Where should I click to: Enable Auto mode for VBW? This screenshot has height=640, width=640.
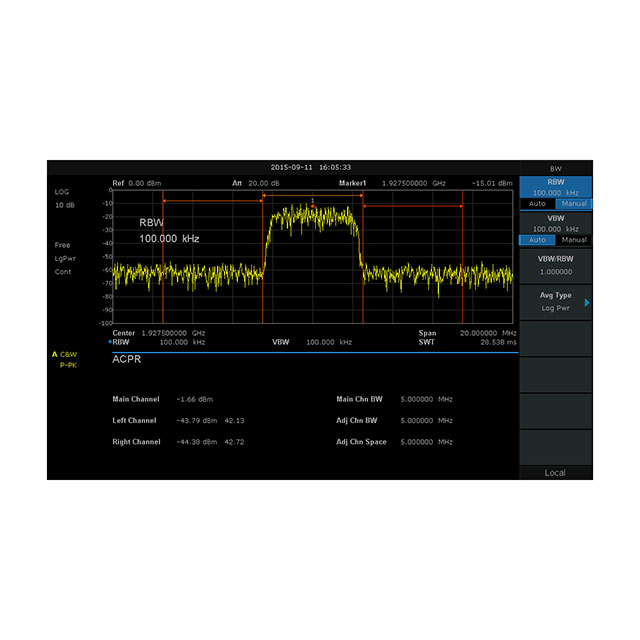537,240
